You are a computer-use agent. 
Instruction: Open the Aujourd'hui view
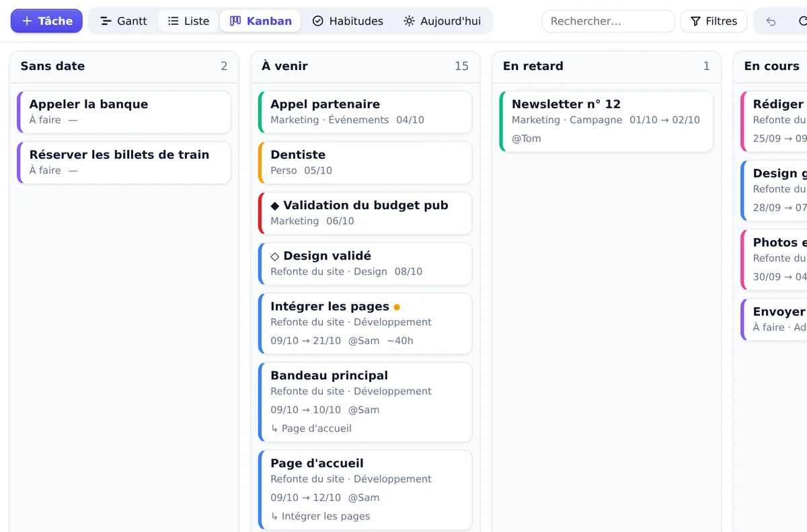(x=442, y=21)
